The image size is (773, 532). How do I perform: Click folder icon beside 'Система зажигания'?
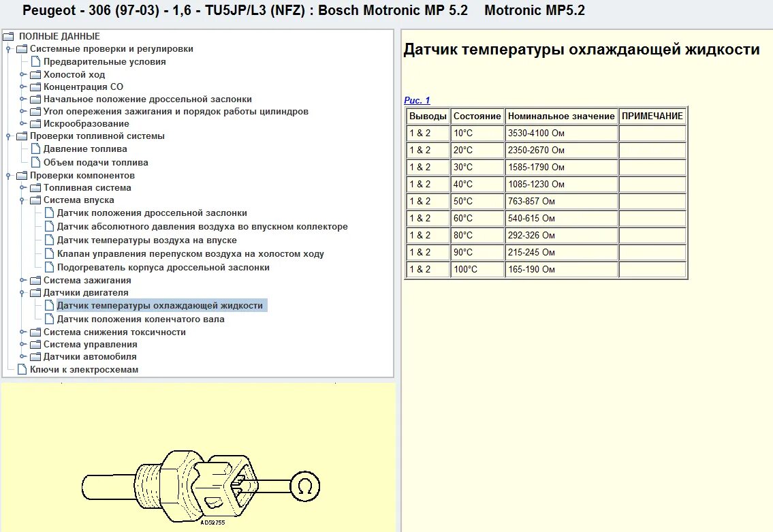[35, 280]
